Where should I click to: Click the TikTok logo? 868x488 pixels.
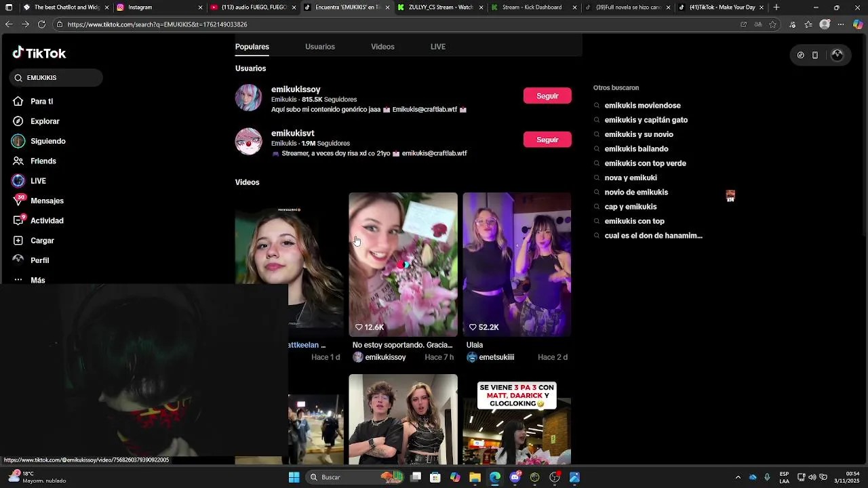pos(39,53)
